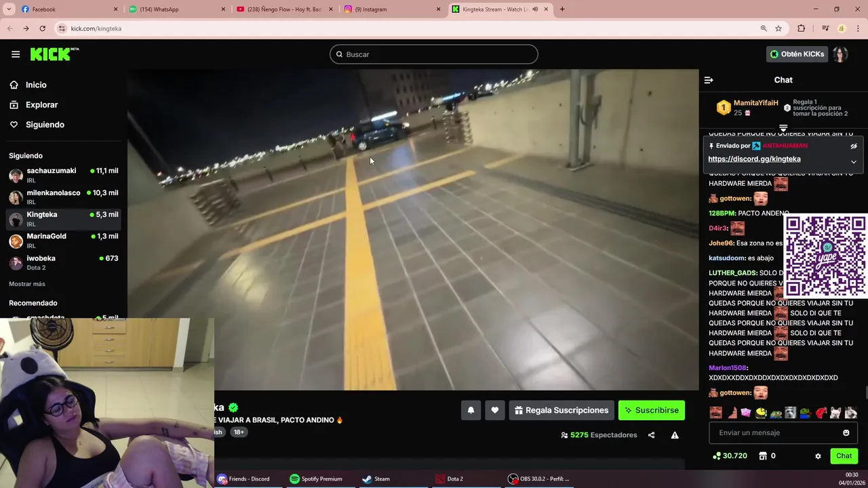Image resolution: width=868 pixels, height=488 pixels.
Task: Open the discord.gg/kingteka link
Action: (x=754, y=159)
